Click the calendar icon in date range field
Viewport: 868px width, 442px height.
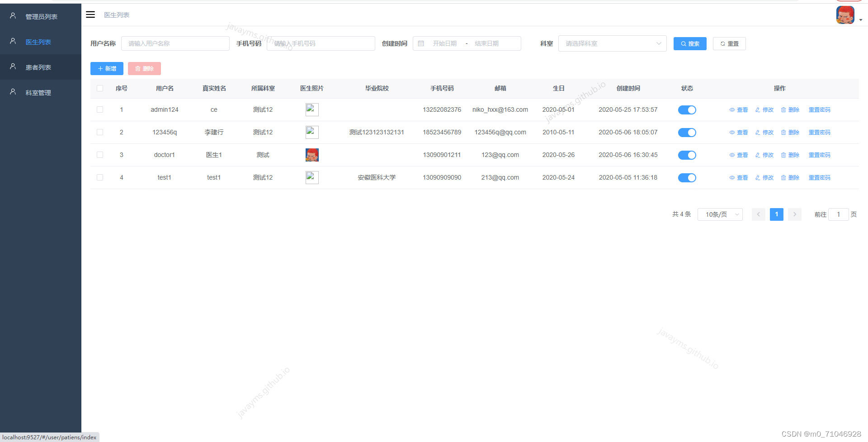[421, 43]
